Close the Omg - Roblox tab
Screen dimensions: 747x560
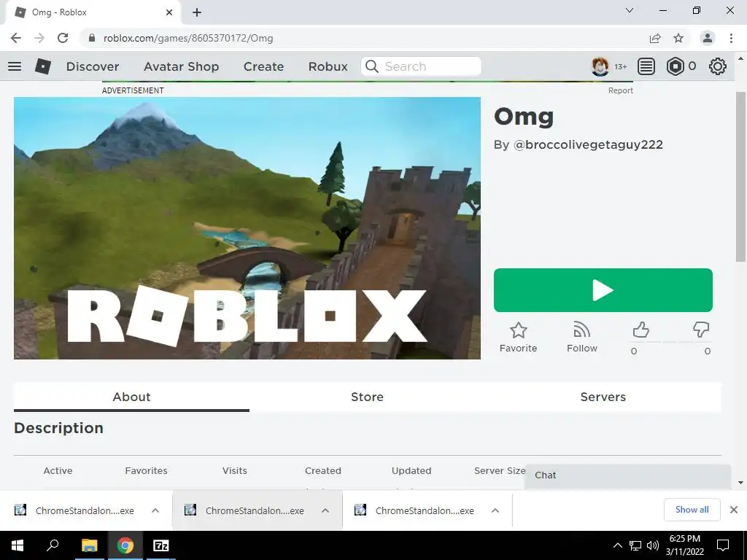point(169,12)
